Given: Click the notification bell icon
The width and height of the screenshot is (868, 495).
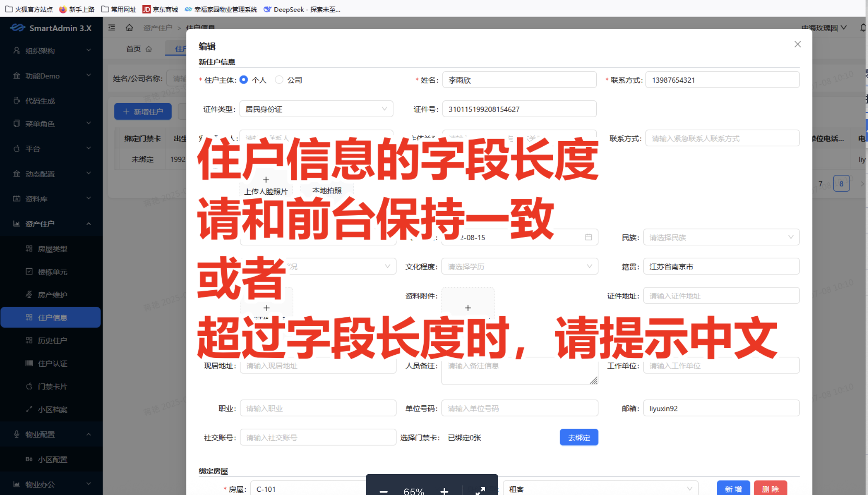Looking at the screenshot, I should pos(863,28).
